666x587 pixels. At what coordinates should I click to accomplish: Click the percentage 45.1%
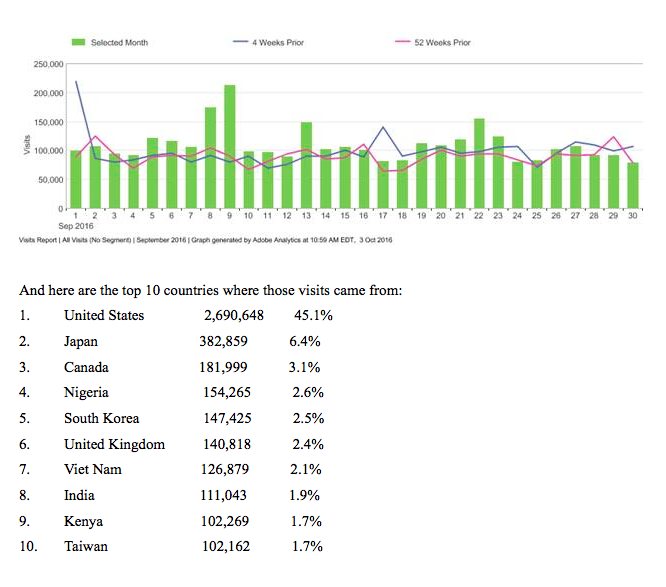coord(313,316)
